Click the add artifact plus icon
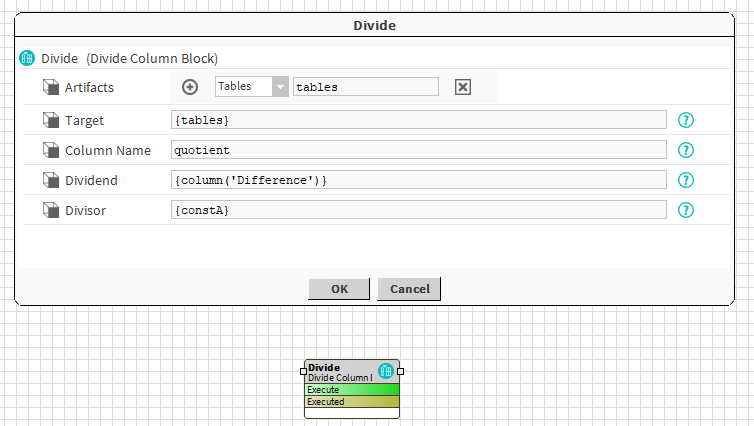The image size is (754, 426). [190, 87]
